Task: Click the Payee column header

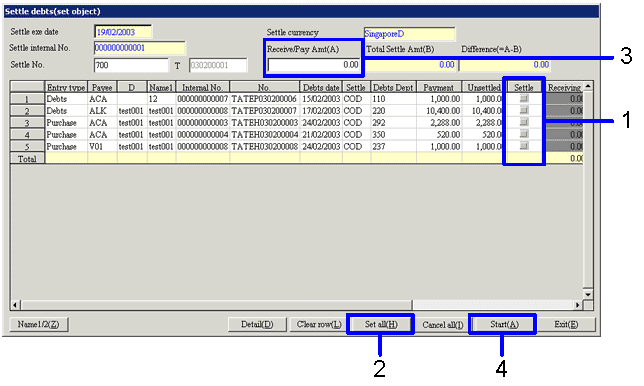Action: 102,87
